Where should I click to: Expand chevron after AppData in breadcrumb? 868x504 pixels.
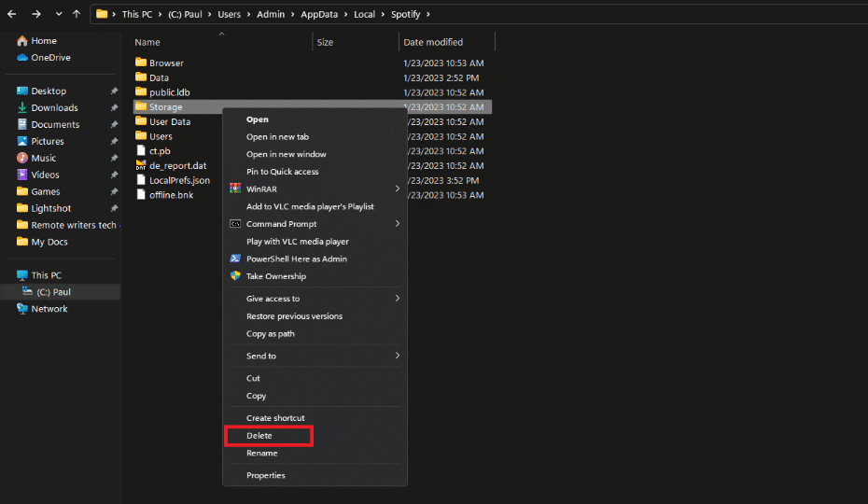[346, 14]
